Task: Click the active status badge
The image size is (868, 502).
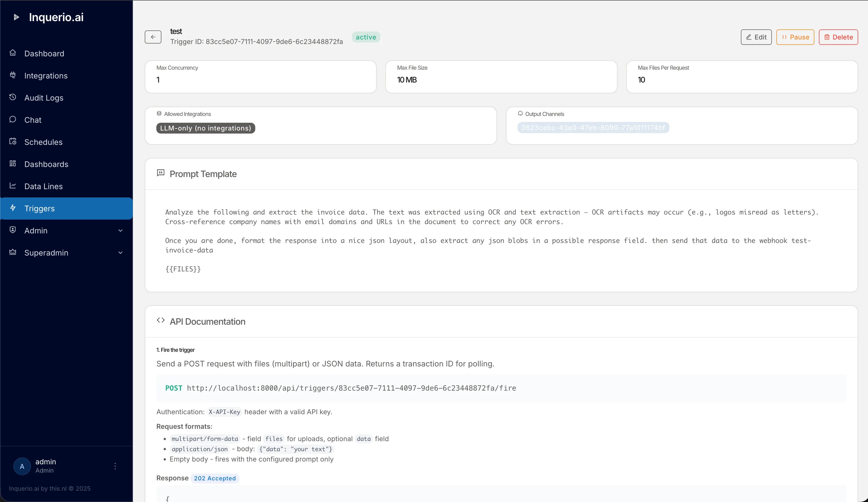Action: 366,37
